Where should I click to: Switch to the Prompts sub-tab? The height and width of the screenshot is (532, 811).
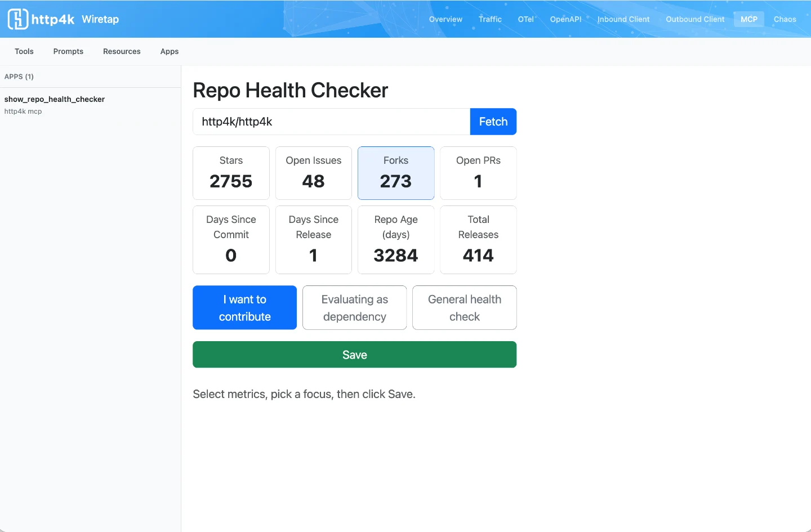[68, 51]
